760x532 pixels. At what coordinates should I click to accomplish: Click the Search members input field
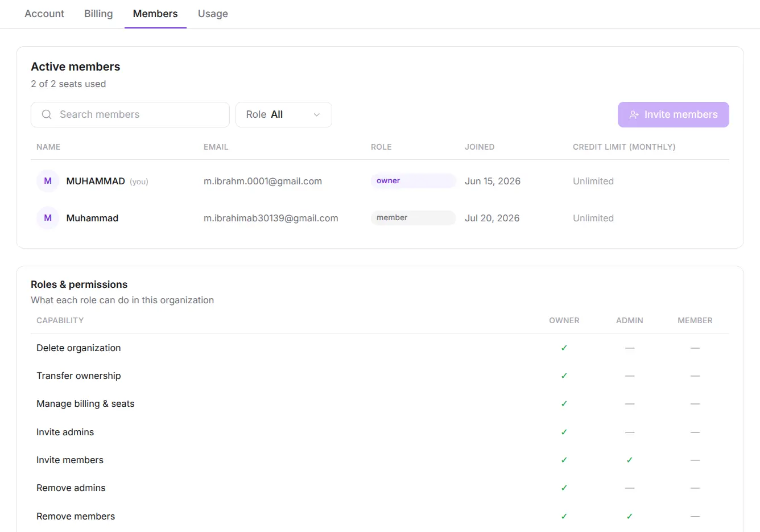130,114
